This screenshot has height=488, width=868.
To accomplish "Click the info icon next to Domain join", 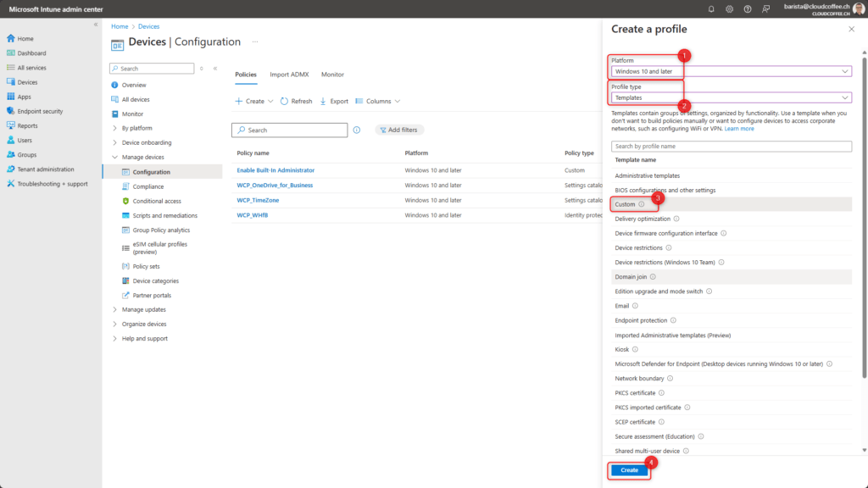I will click(654, 277).
